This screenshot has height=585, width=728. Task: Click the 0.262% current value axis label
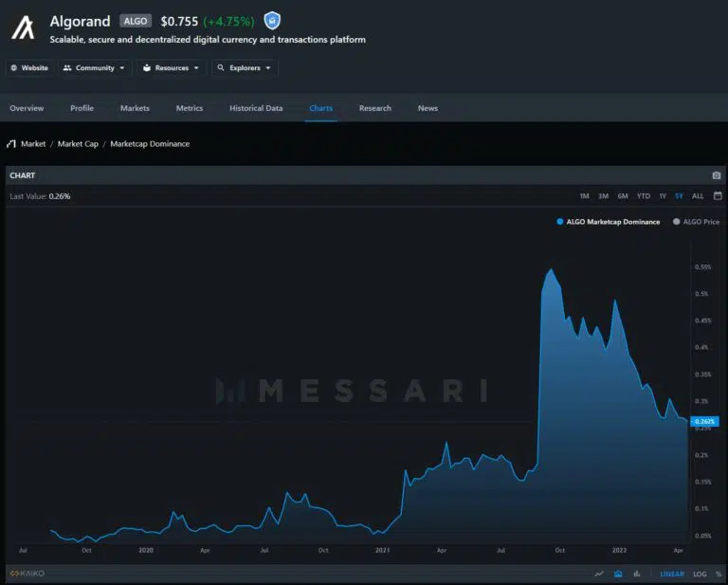(x=705, y=422)
